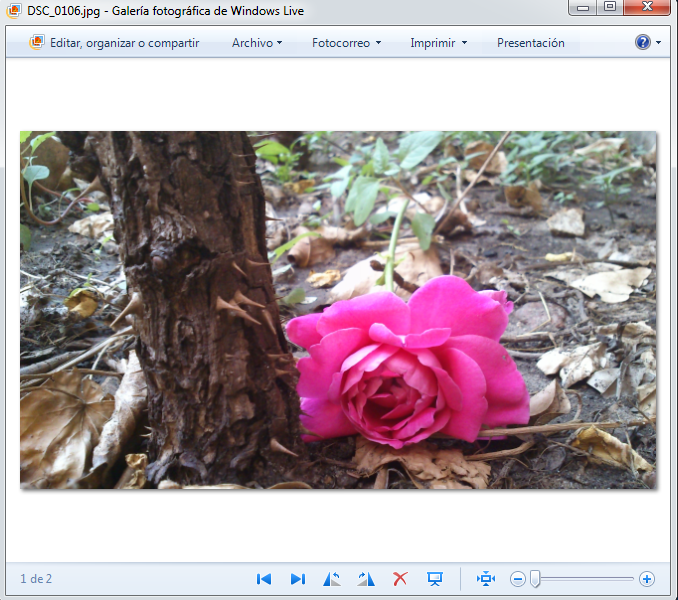This screenshot has width=678, height=600.
Task: Open the Fotocorreo menu
Action: click(x=346, y=43)
